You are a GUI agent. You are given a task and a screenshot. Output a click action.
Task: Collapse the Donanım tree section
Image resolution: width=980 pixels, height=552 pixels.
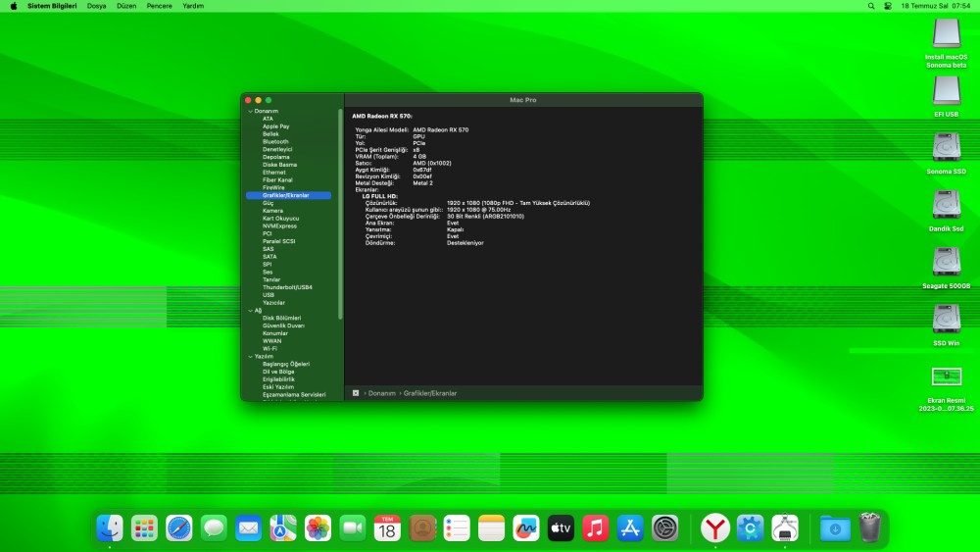(x=251, y=111)
